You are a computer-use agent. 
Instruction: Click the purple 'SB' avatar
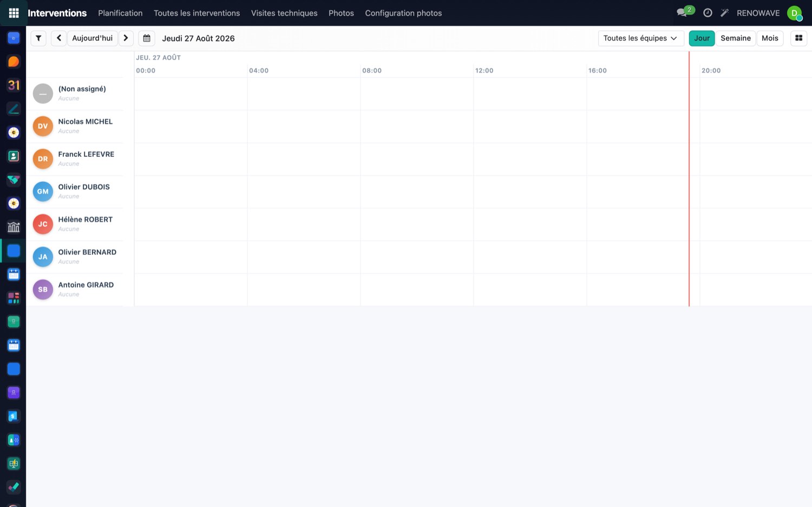coord(43,289)
